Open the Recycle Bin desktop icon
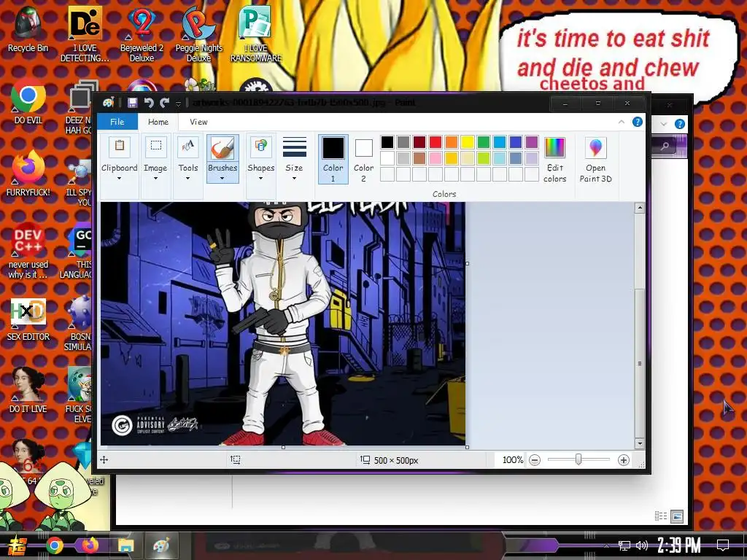The width and height of the screenshot is (747, 560). [x=28, y=29]
